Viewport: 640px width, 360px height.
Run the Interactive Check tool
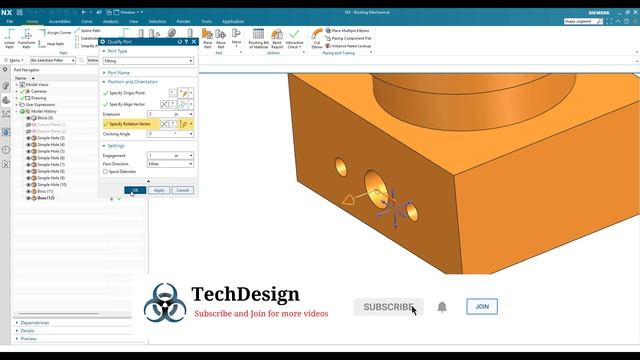click(x=294, y=38)
